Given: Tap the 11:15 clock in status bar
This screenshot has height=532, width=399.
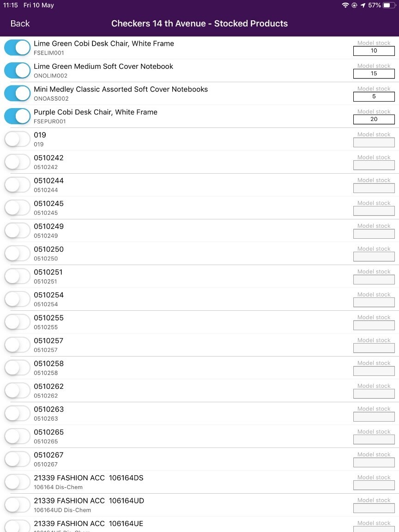Looking at the screenshot, I should 11,6.
